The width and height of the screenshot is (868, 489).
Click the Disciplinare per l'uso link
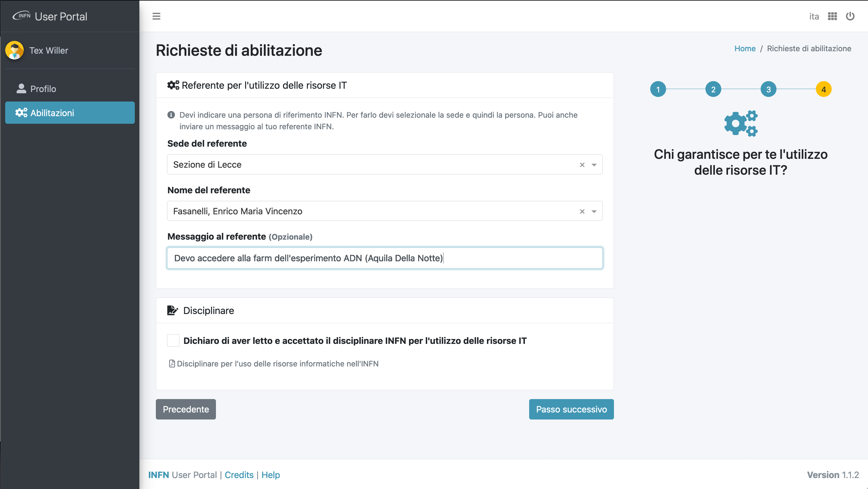point(274,363)
